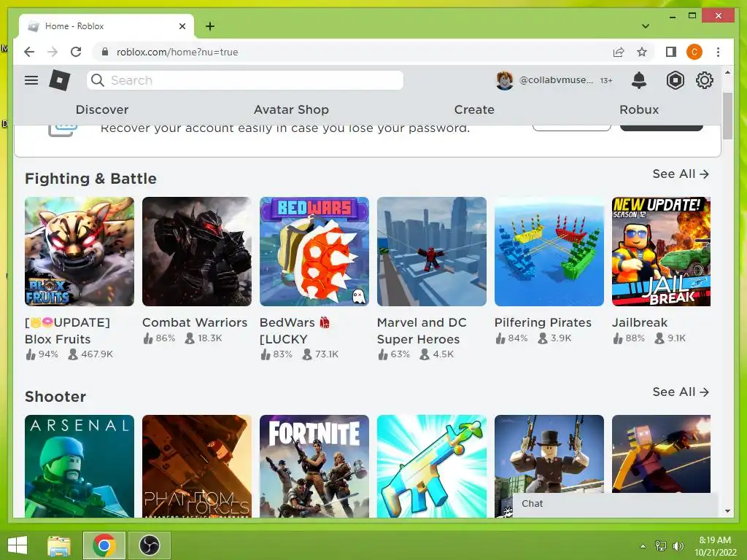Open Windows Start button
This screenshot has width=747, height=560.
(x=18, y=545)
